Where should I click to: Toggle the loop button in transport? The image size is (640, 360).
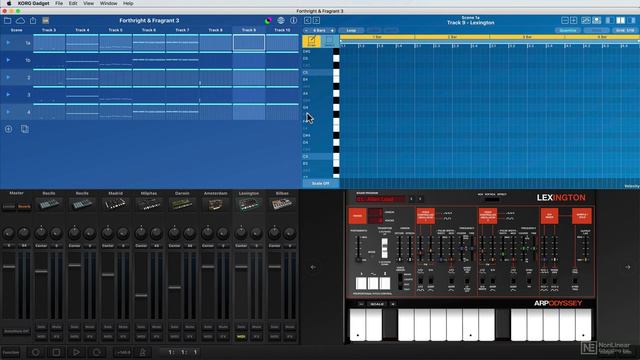coord(97,352)
